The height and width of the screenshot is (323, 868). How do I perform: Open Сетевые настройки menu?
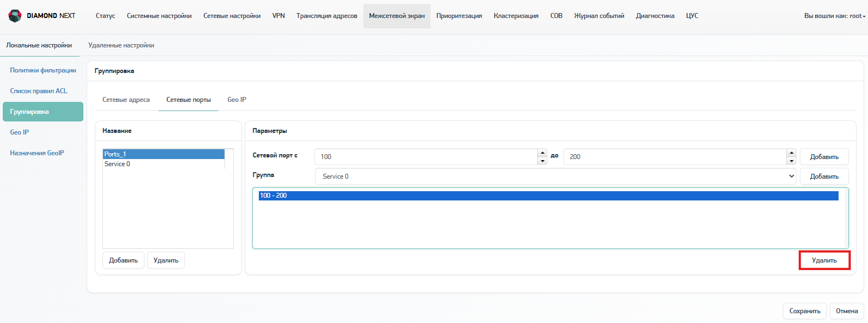pyautogui.click(x=232, y=16)
